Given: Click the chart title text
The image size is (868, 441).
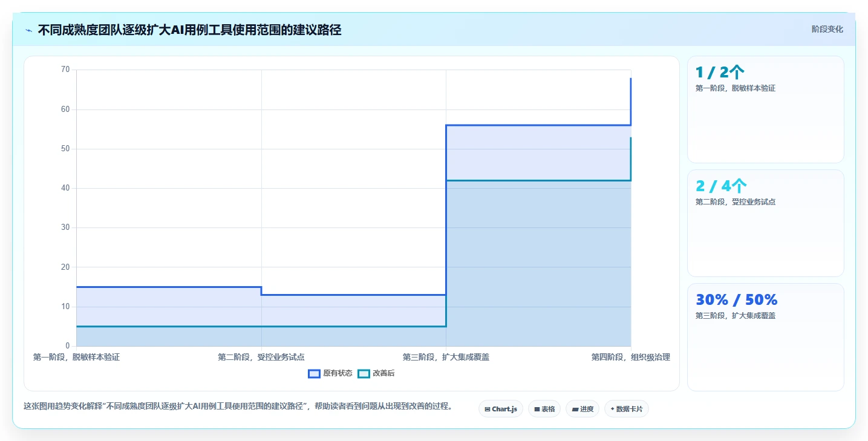Looking at the screenshot, I should click(189, 30).
